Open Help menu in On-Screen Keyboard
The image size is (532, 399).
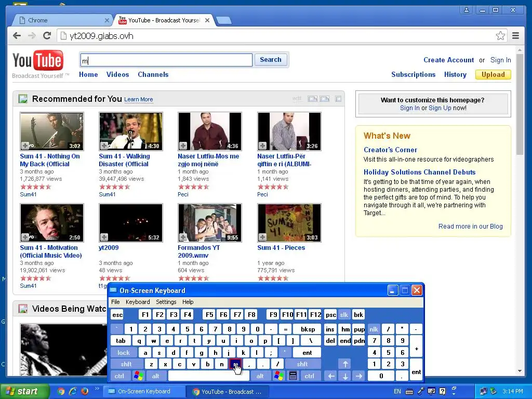tap(188, 302)
